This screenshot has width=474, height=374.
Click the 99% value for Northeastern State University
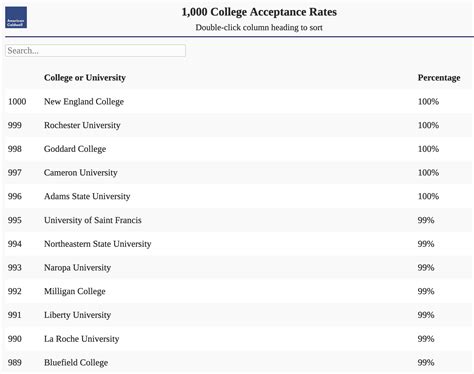(426, 244)
